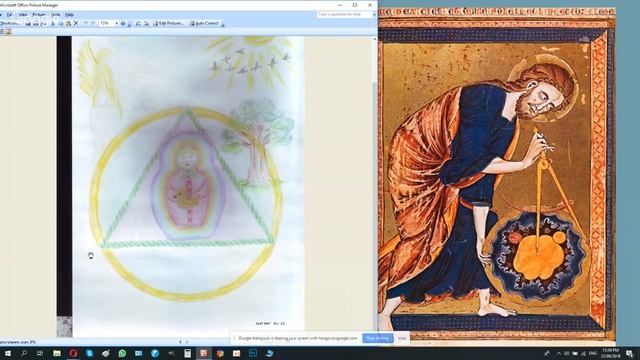This screenshot has width=640, height=360.
Task: Click the Undo toolbar icon
Action: (x=86, y=24)
